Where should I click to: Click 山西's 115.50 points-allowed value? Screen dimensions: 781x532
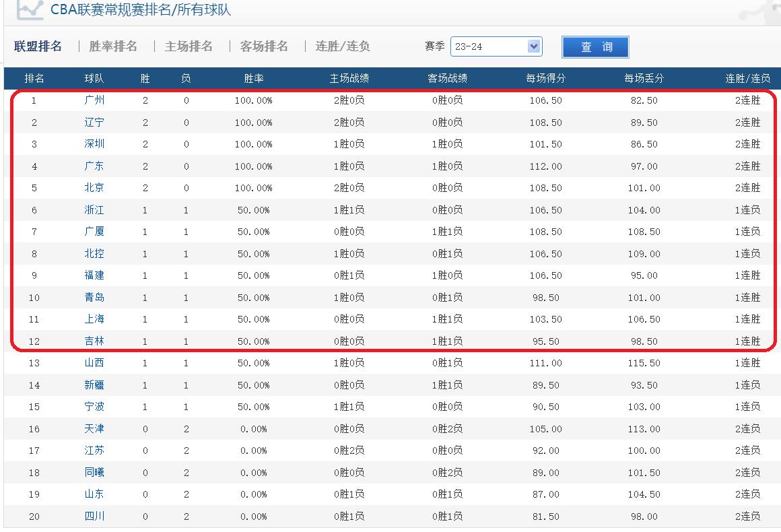[x=644, y=364]
